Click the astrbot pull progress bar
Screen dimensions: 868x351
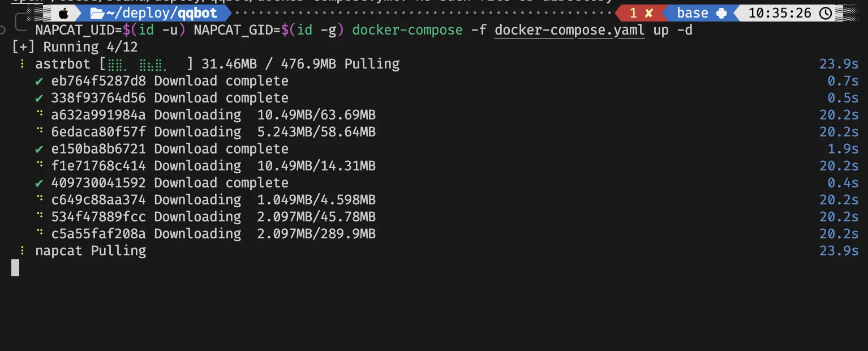pyautogui.click(x=147, y=64)
